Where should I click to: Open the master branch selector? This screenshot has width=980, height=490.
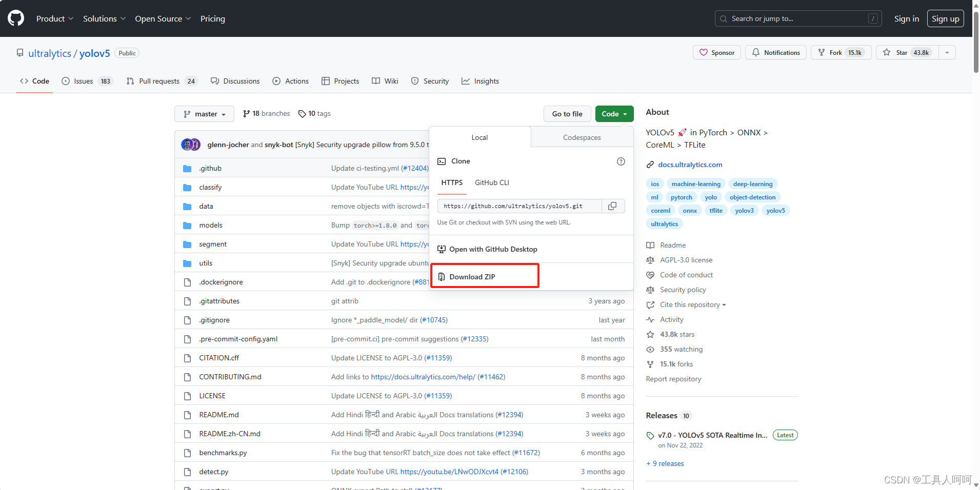(x=204, y=114)
